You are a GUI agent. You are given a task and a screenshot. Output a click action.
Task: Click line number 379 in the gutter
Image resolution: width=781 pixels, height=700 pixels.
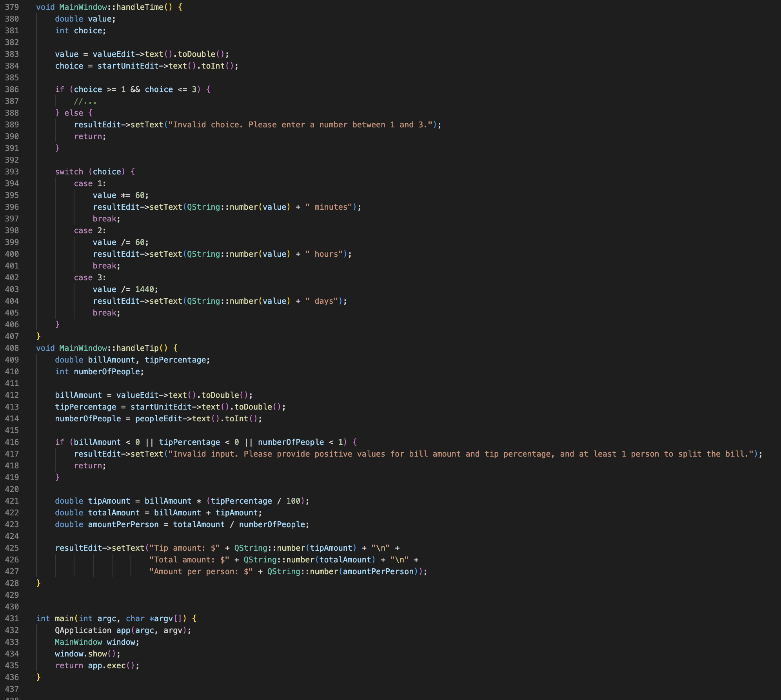point(12,7)
